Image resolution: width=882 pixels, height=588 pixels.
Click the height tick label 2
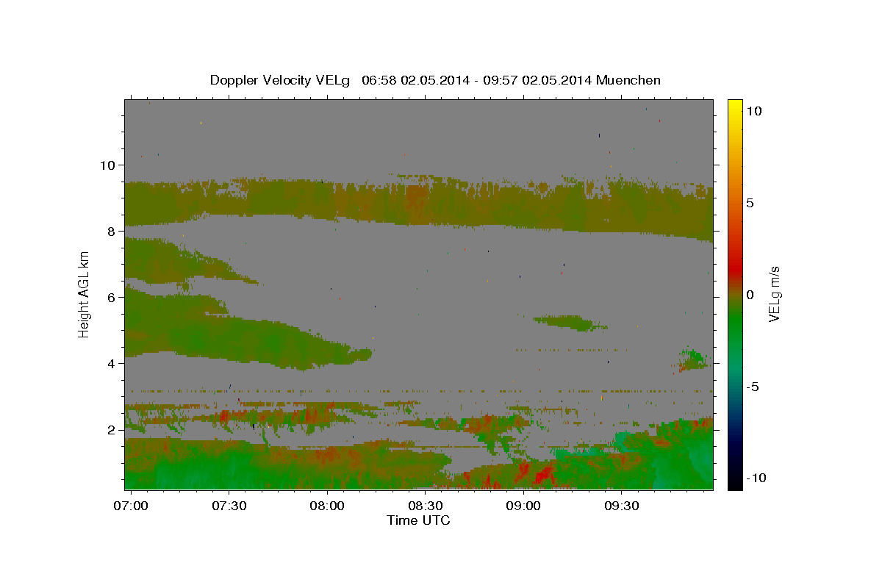click(x=112, y=429)
